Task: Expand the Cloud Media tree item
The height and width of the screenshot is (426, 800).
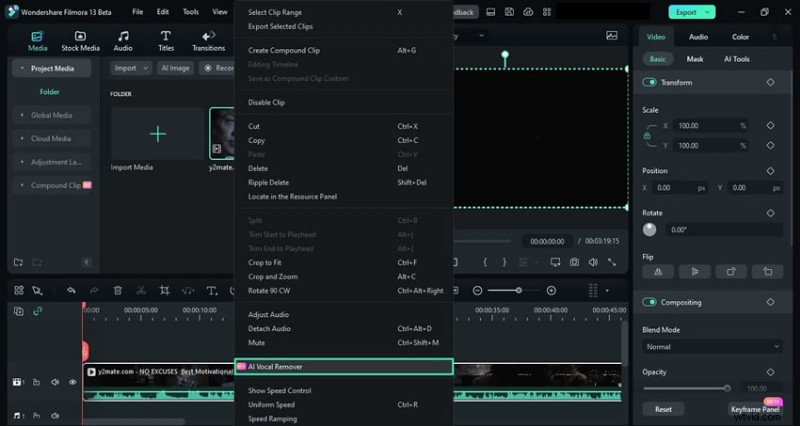Action: point(22,138)
